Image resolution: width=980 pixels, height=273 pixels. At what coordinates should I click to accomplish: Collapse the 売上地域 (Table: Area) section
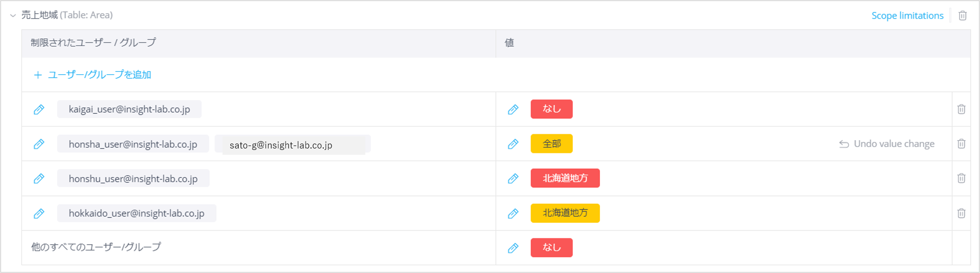(x=13, y=16)
